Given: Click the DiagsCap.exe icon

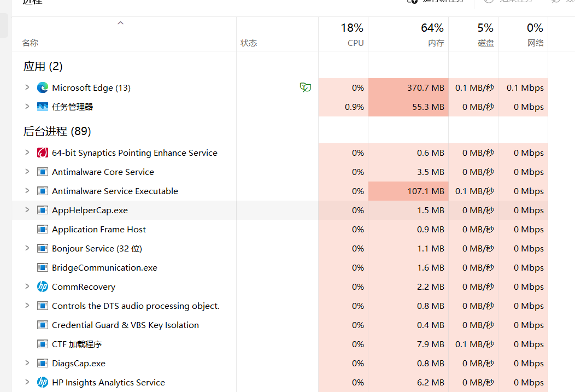Looking at the screenshot, I should pyautogui.click(x=43, y=363).
